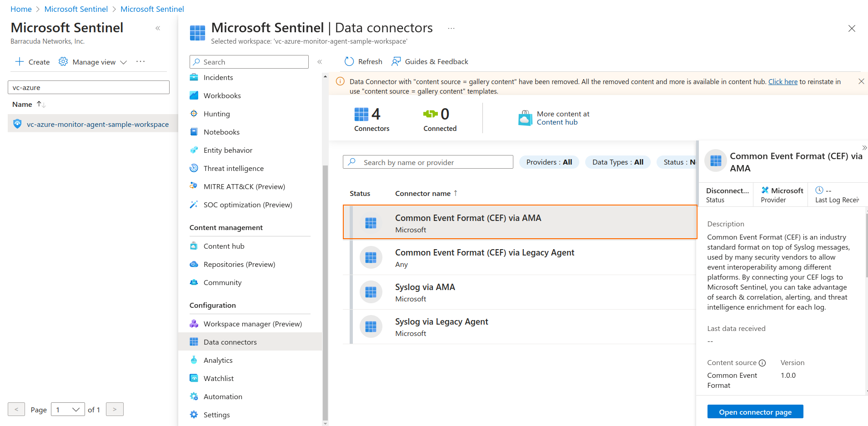This screenshot has height=426, width=868.
Task: Open the Data Types : All filter
Action: point(618,162)
